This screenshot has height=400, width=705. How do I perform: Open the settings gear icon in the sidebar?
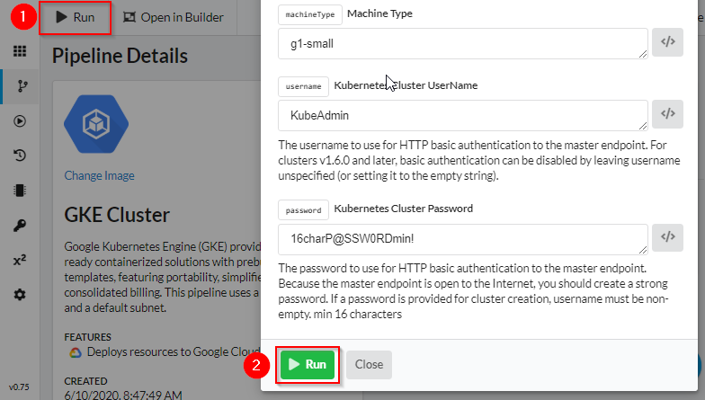(x=20, y=295)
